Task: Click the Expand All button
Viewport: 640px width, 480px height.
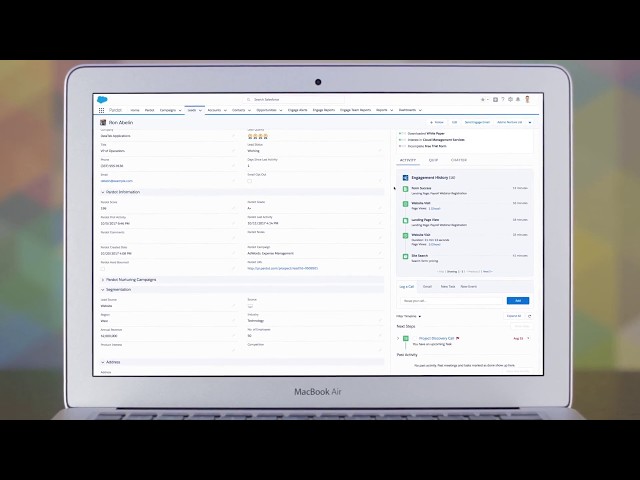Action: coord(514,316)
